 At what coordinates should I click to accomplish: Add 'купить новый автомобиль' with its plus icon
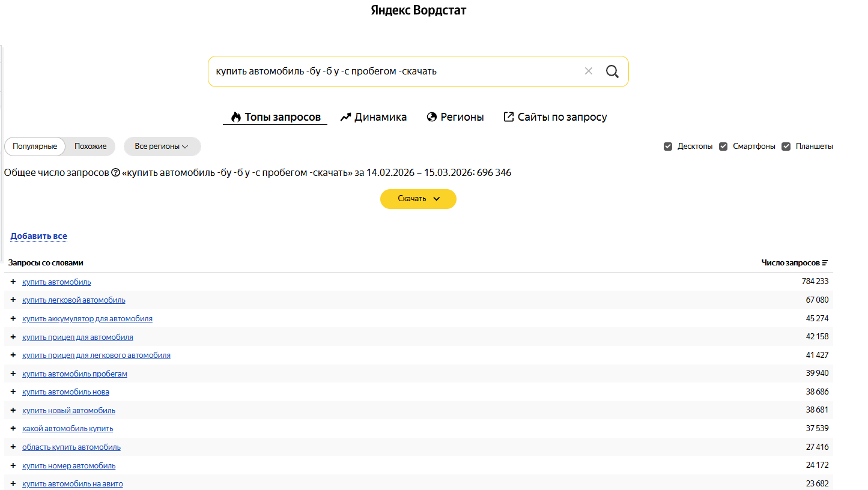point(13,410)
